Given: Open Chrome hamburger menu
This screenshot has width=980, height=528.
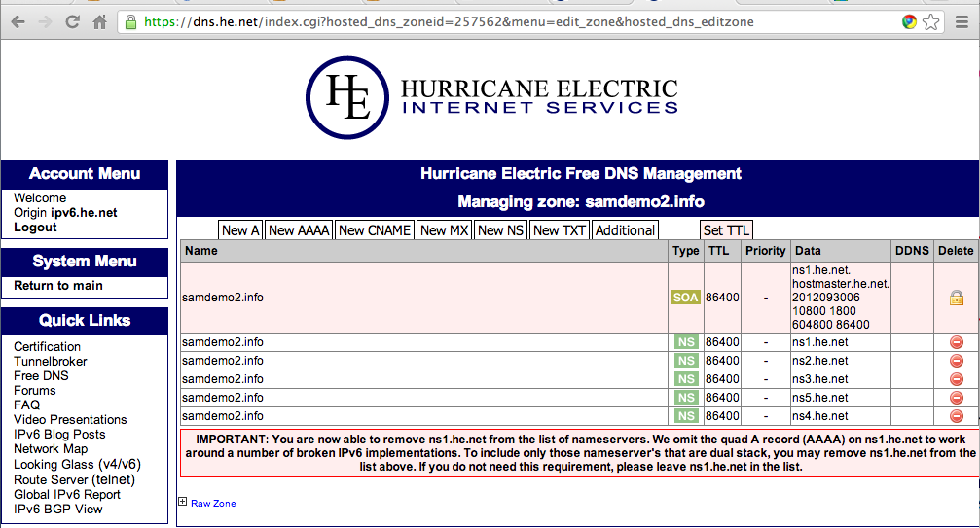Looking at the screenshot, I should pos(962,21).
